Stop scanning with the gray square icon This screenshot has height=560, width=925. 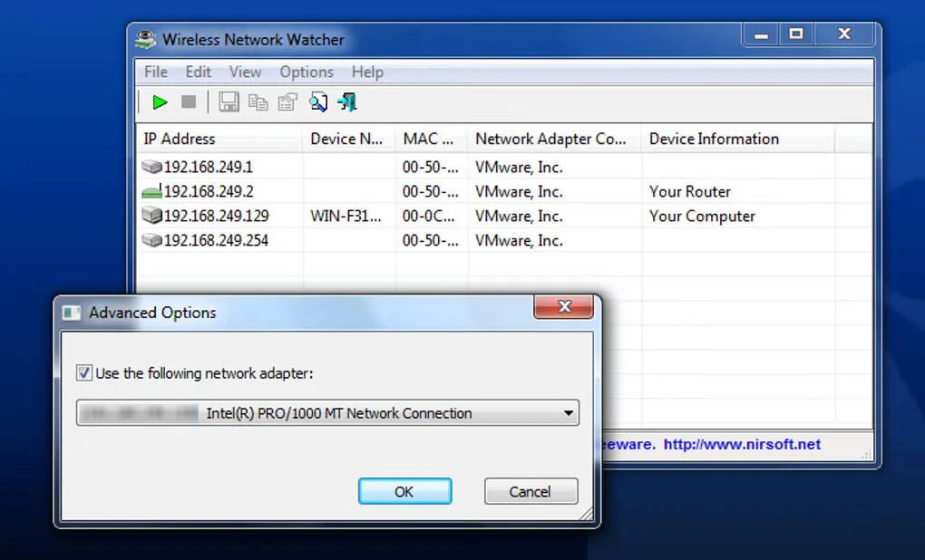(189, 102)
